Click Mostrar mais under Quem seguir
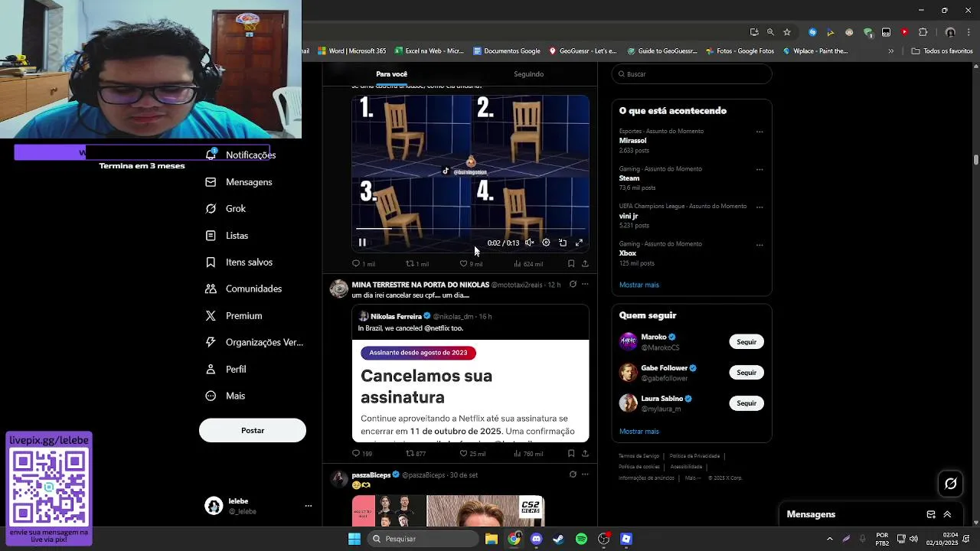 pyautogui.click(x=639, y=432)
